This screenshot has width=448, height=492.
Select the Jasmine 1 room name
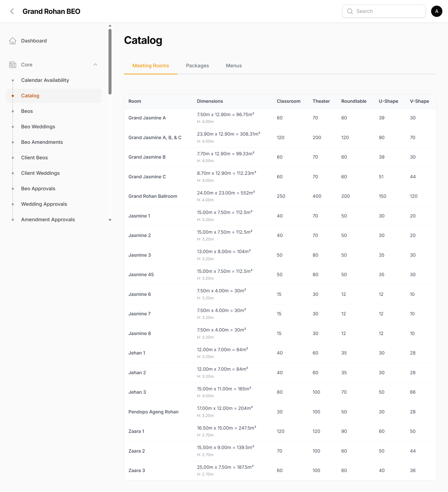[139, 216]
